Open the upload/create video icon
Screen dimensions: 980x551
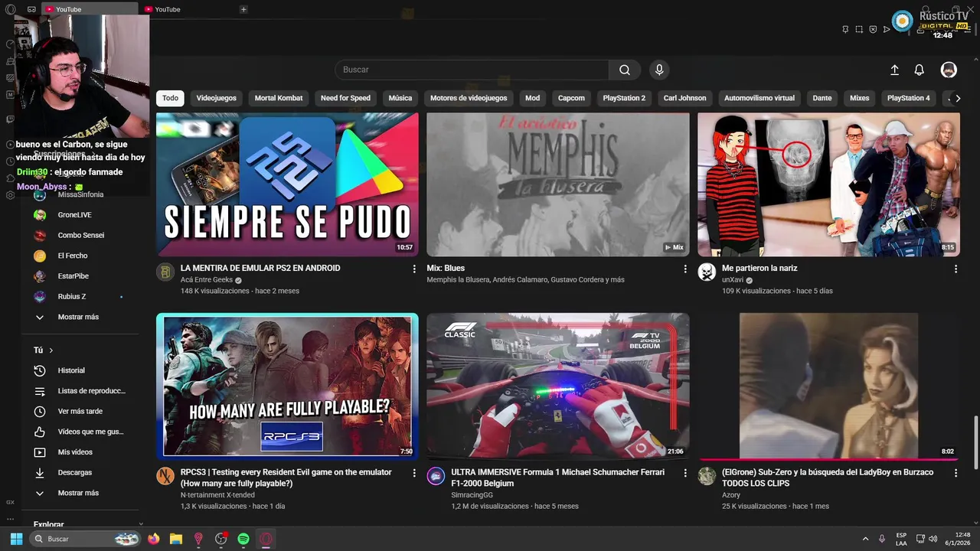click(894, 70)
